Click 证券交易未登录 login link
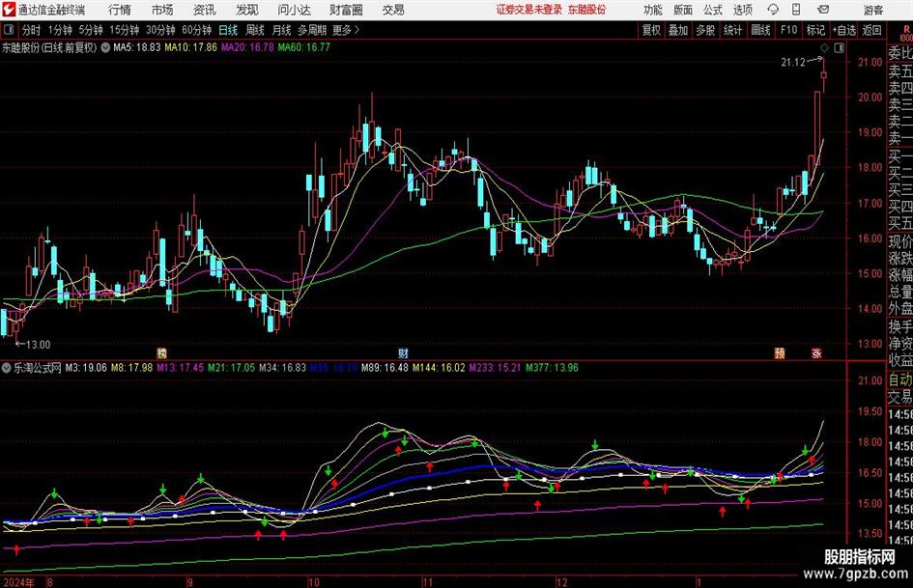The height and width of the screenshot is (588, 913). coord(528,10)
